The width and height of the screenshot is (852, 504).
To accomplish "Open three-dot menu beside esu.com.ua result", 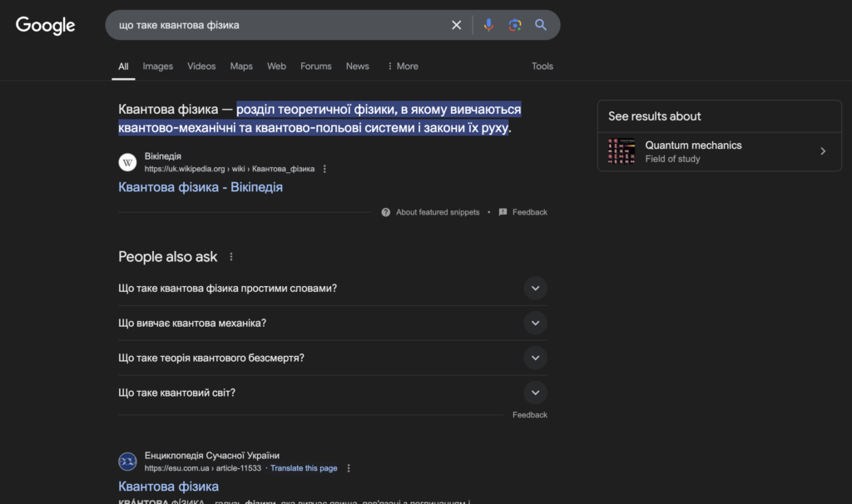I will 349,468.
